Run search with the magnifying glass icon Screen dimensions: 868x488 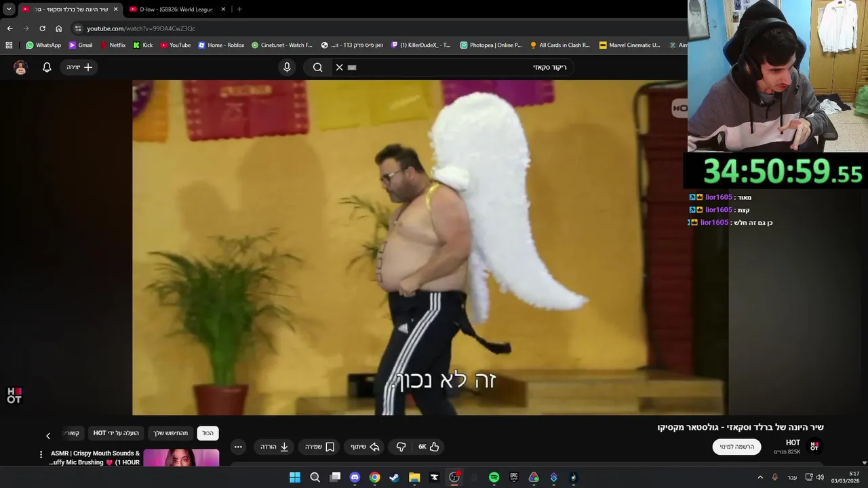point(317,67)
